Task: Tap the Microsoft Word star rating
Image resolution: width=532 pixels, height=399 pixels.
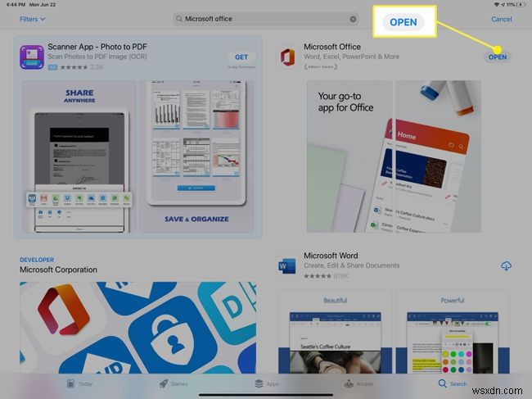Action: [318, 276]
